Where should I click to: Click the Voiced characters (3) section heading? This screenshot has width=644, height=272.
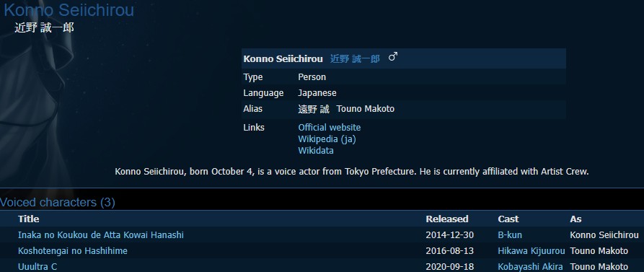tap(58, 202)
